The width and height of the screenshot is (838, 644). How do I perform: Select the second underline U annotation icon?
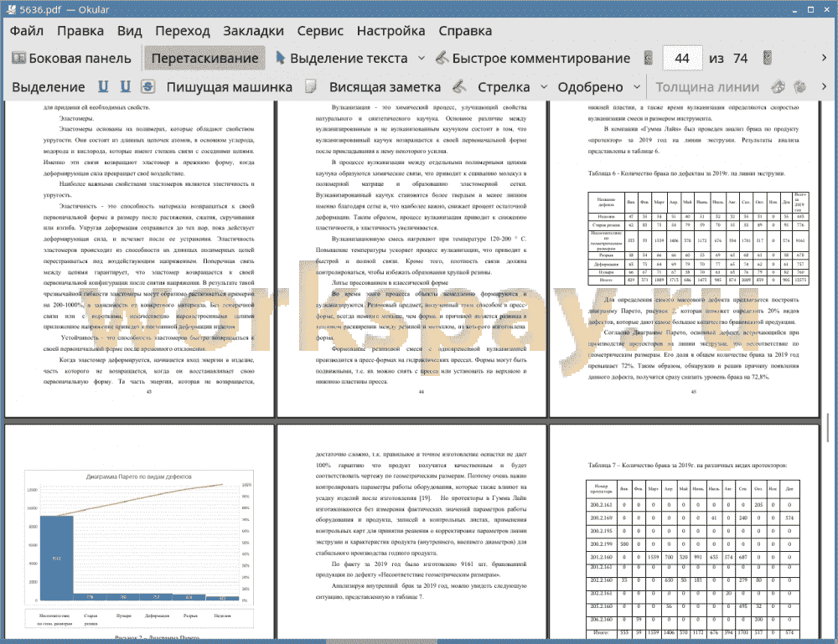[x=126, y=86]
